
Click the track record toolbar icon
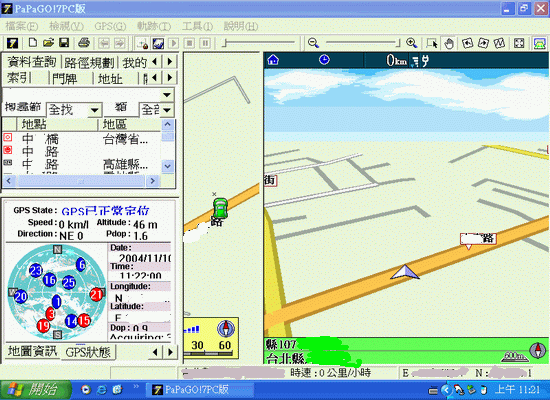point(142,44)
